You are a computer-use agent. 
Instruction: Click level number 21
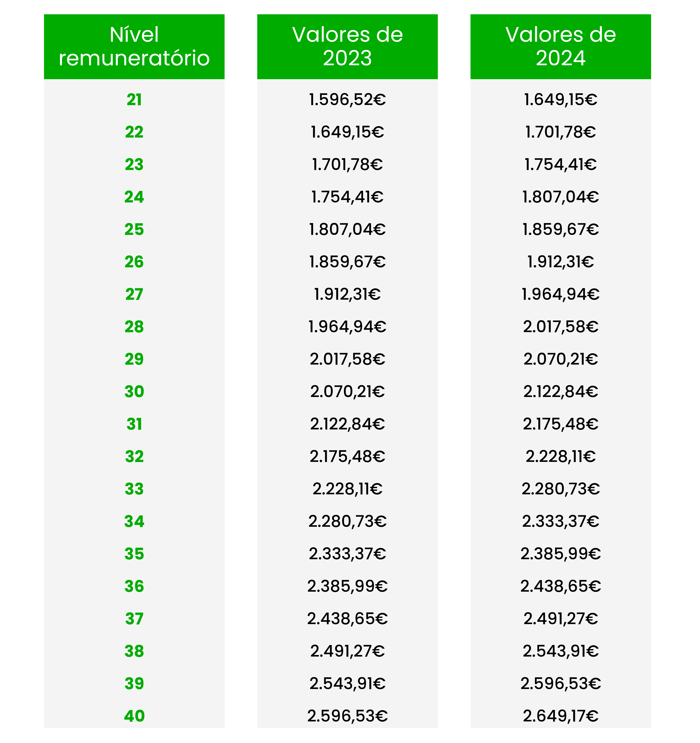[x=134, y=100]
